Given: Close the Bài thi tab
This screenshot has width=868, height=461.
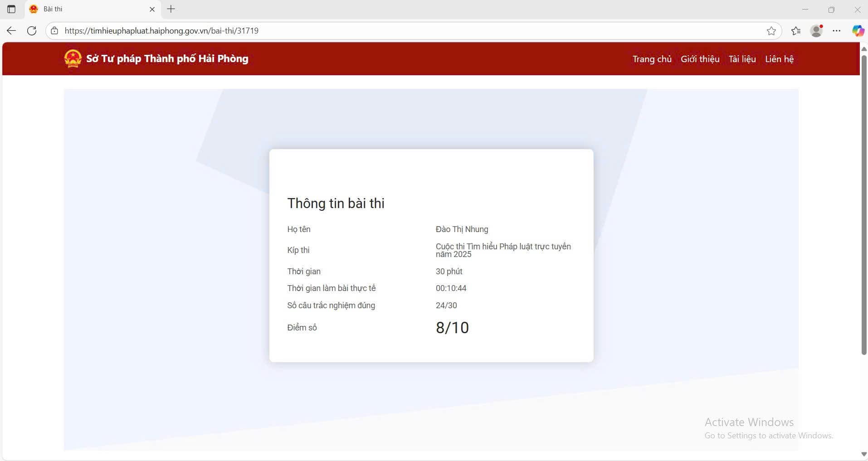Looking at the screenshot, I should (152, 9).
